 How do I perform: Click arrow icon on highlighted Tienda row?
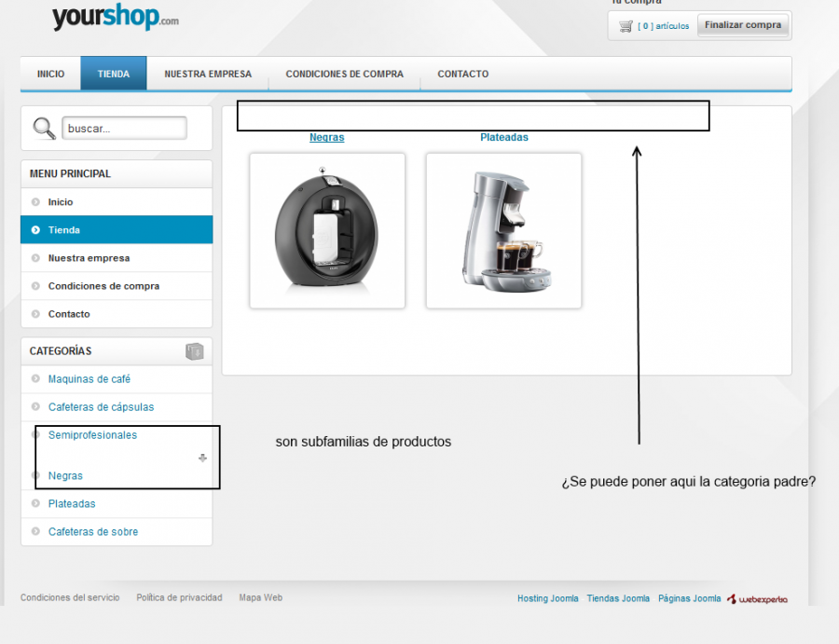tap(35, 230)
